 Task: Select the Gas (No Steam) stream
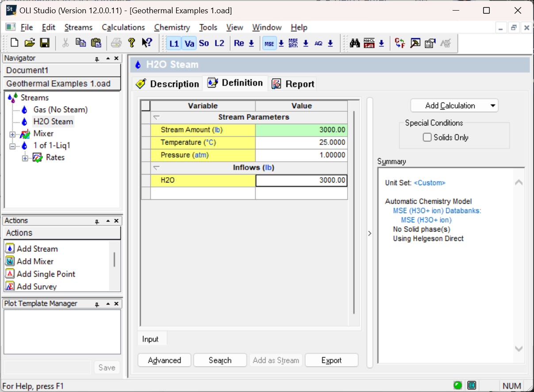pyautogui.click(x=60, y=110)
